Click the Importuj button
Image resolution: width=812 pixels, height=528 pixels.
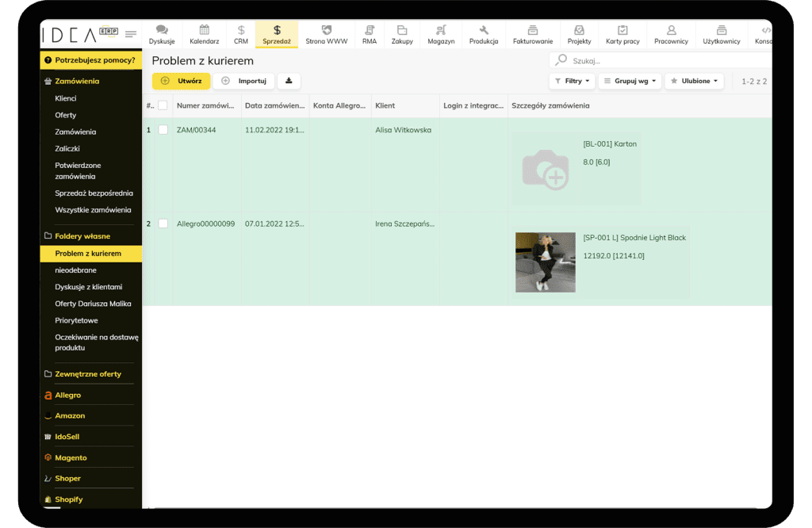pos(244,81)
